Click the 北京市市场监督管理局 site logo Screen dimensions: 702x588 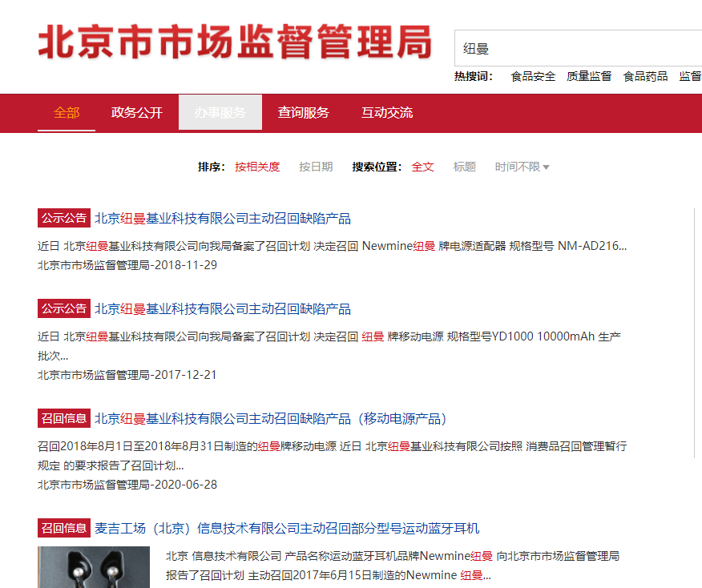[x=235, y=42]
